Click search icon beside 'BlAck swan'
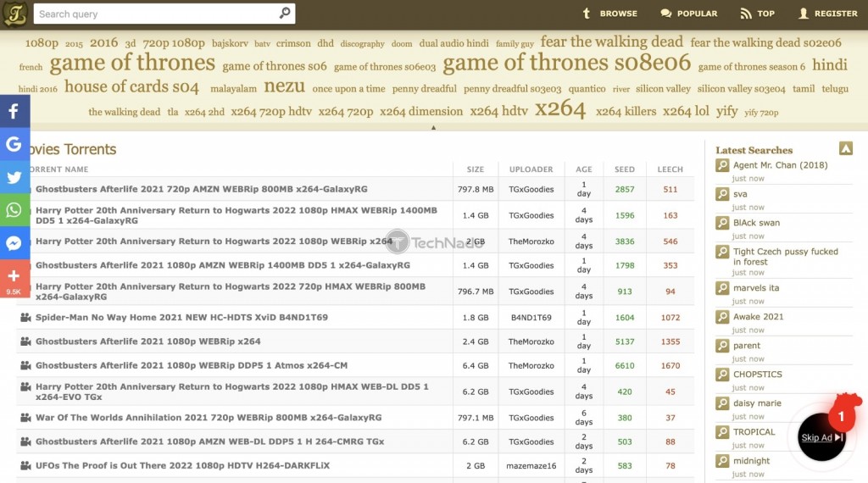Screen dimensions: 868x483 722,222
